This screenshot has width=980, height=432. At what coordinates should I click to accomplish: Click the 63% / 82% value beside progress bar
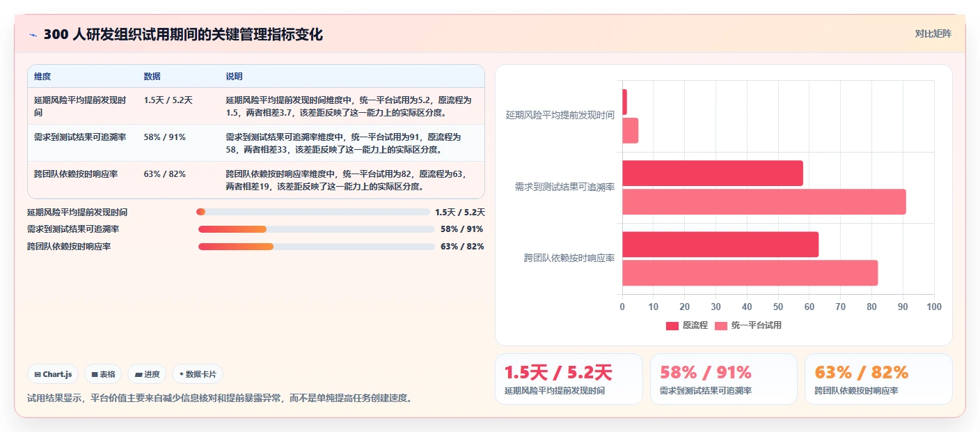pos(462,247)
